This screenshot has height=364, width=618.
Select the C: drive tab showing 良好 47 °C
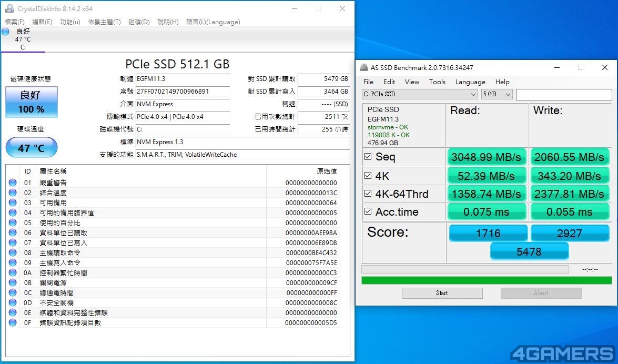pyautogui.click(x=23, y=39)
